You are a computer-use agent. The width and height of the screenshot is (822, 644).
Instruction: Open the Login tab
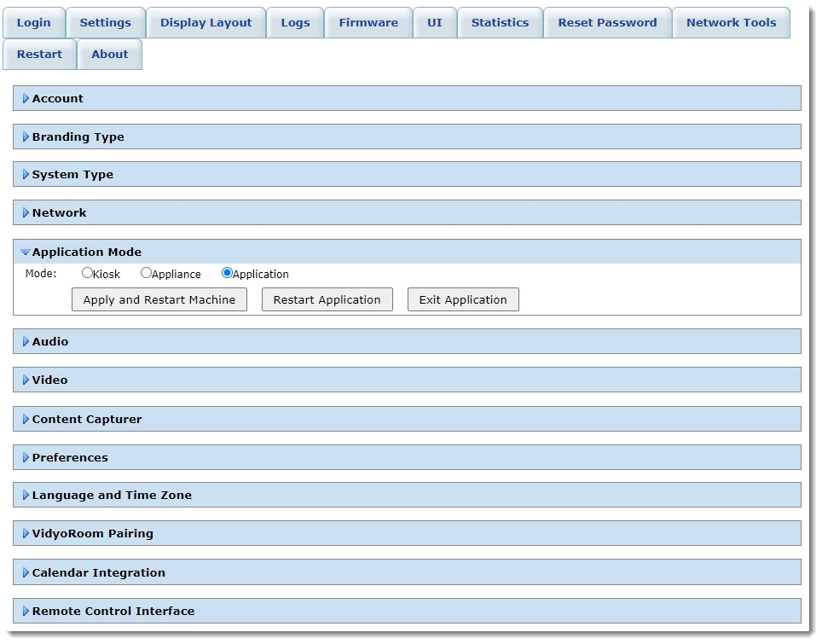pyautogui.click(x=34, y=22)
